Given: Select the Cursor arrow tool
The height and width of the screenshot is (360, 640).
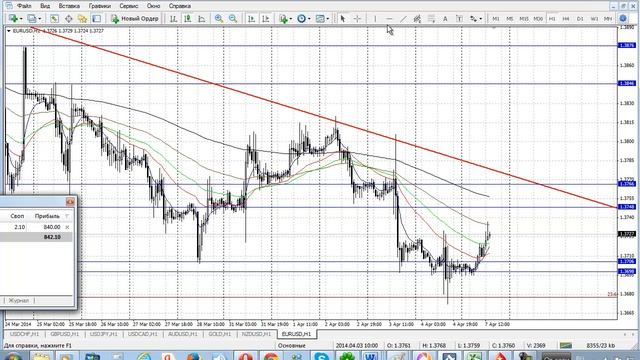Looking at the screenshot, I should (x=343, y=19).
